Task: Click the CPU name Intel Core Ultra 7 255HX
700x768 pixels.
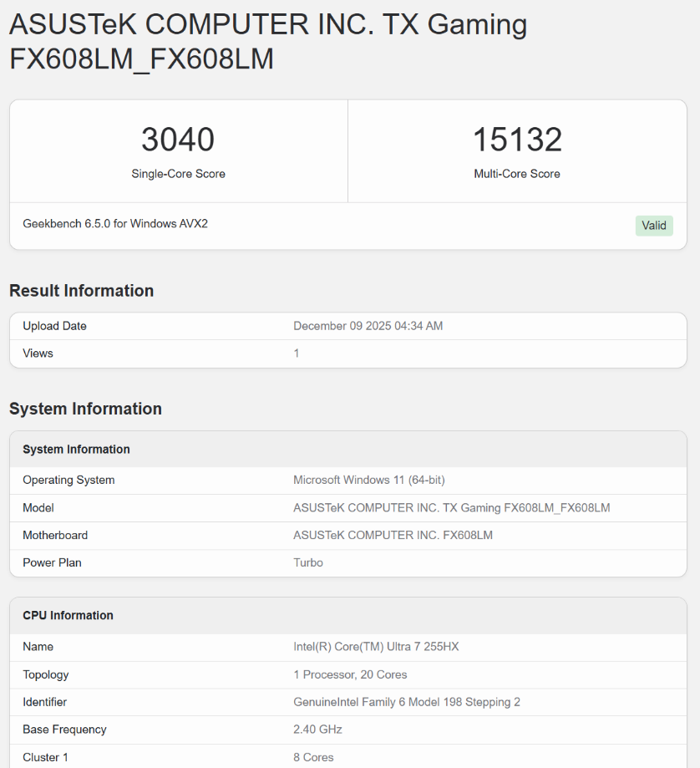Action: [376, 647]
